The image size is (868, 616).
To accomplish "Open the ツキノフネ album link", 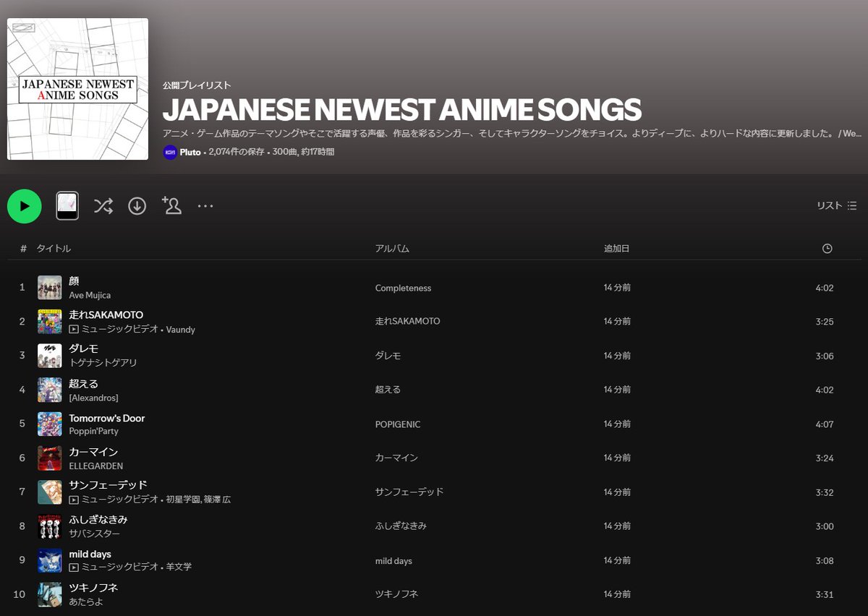I will point(397,594).
